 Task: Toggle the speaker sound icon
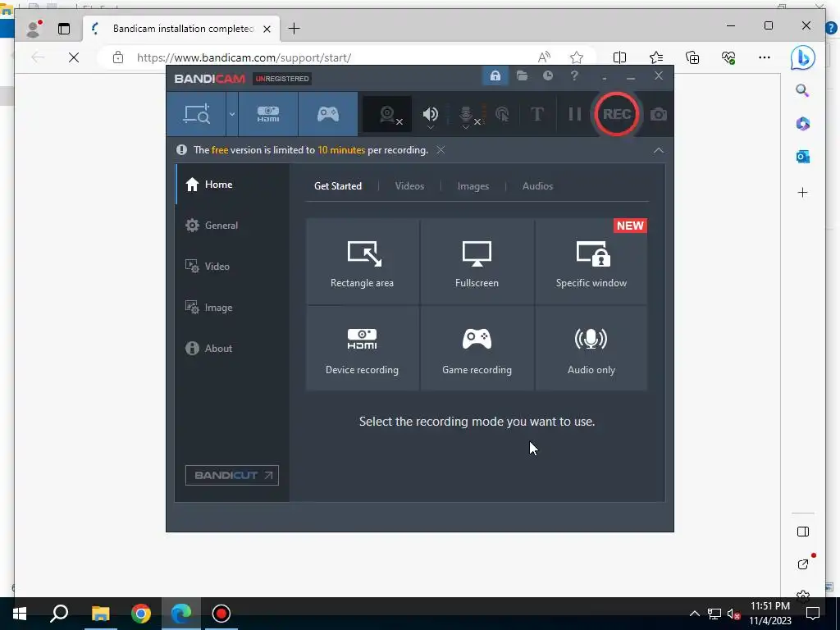click(x=430, y=114)
